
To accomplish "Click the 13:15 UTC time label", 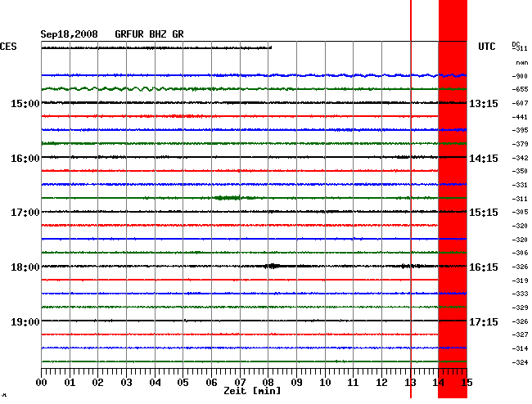I will point(484,104).
